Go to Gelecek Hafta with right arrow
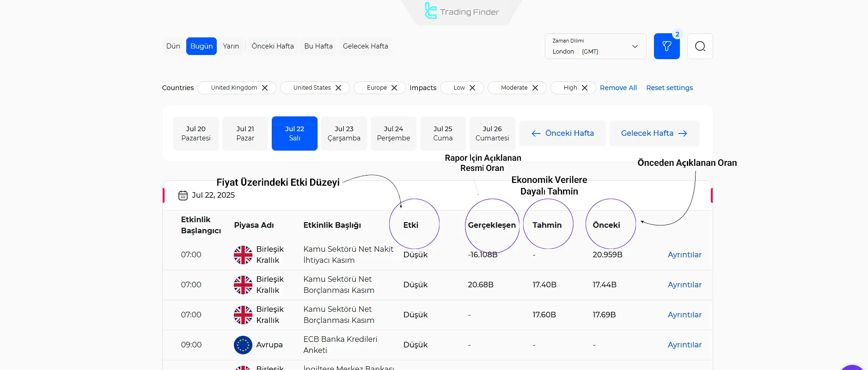 pos(654,133)
